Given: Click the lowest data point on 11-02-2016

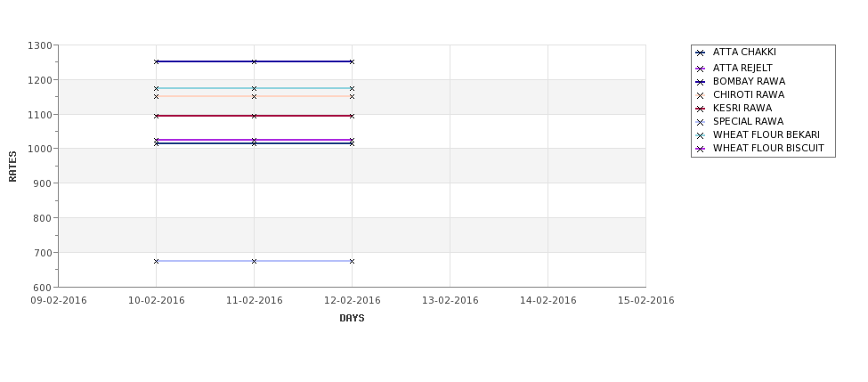Looking at the screenshot, I should [x=254, y=261].
